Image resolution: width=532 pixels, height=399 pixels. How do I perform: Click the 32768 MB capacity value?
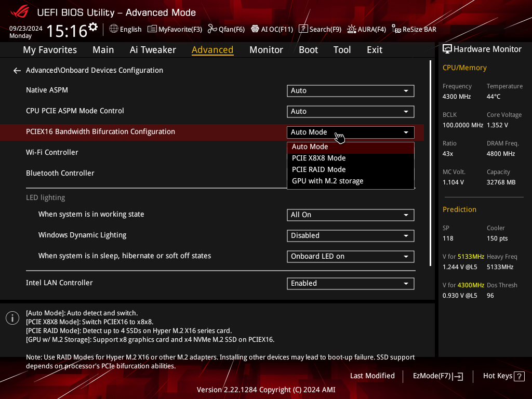501,182
